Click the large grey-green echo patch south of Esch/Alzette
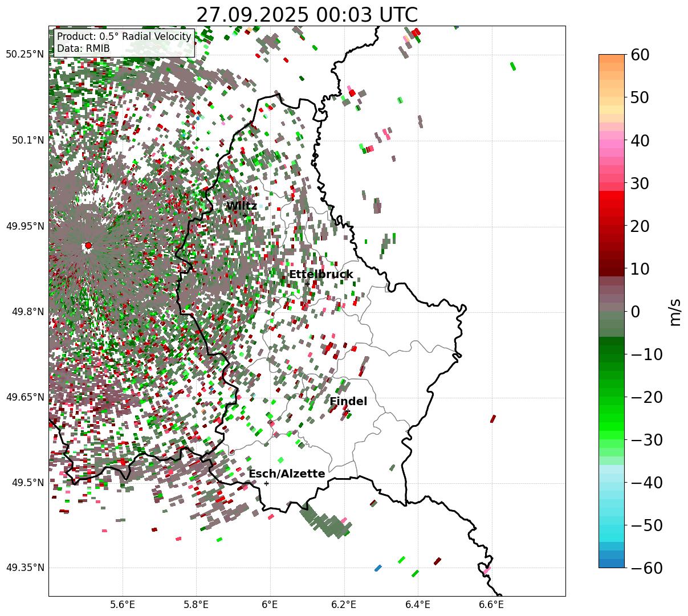 tap(326, 520)
